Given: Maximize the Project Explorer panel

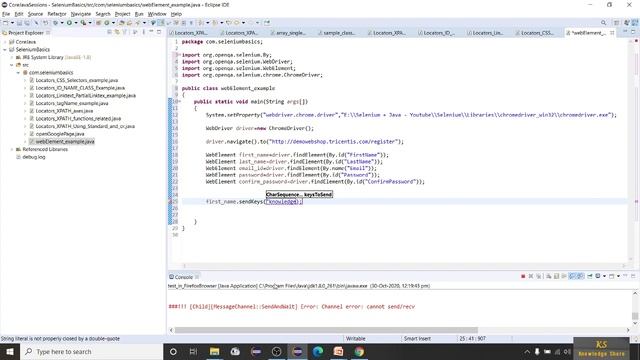Looking at the screenshot, I should pyautogui.click(x=159, y=32).
